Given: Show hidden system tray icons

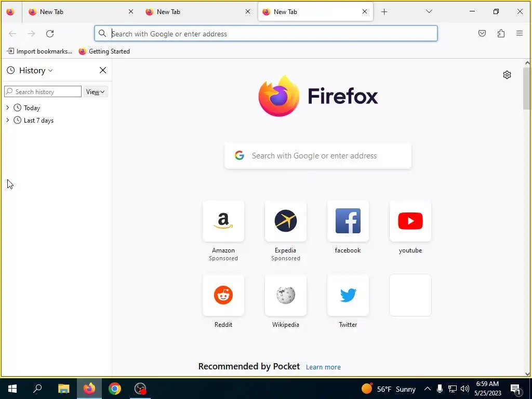Looking at the screenshot, I should coord(428,389).
